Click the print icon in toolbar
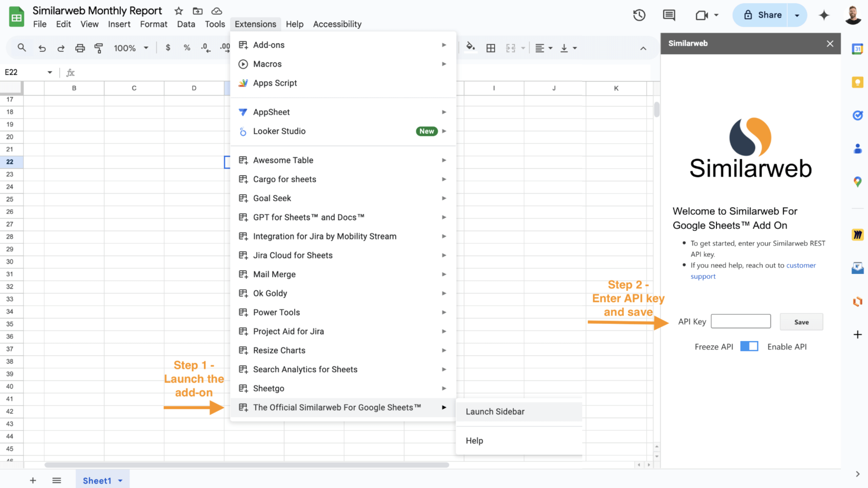 coord(80,48)
